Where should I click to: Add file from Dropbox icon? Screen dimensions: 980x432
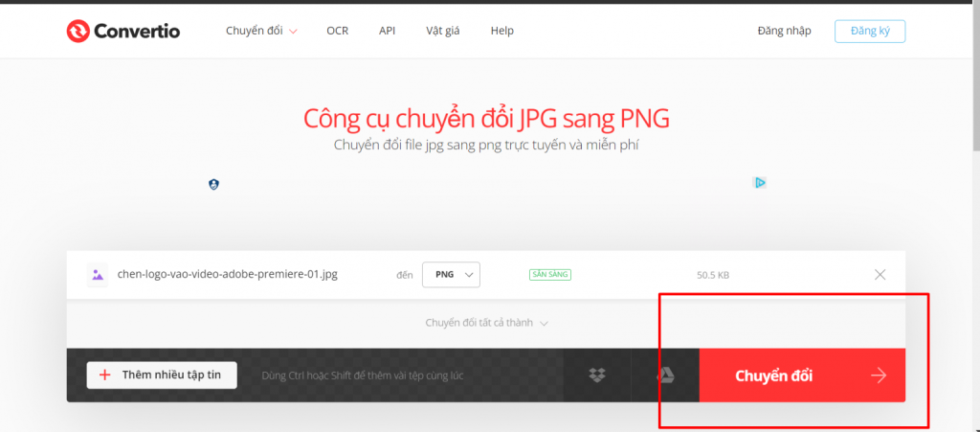[597, 375]
